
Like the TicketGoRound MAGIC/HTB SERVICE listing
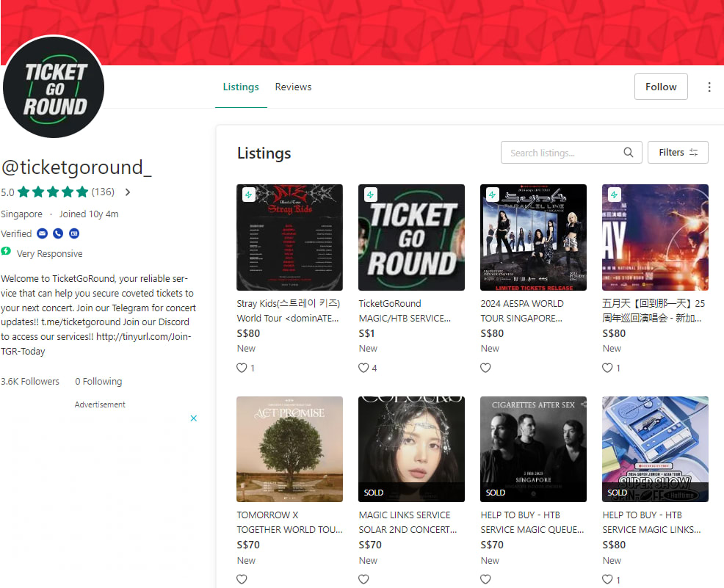click(x=363, y=368)
